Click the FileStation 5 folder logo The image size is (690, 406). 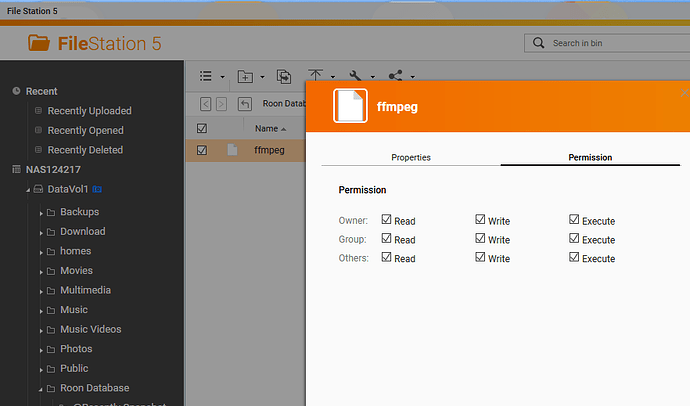(x=39, y=43)
